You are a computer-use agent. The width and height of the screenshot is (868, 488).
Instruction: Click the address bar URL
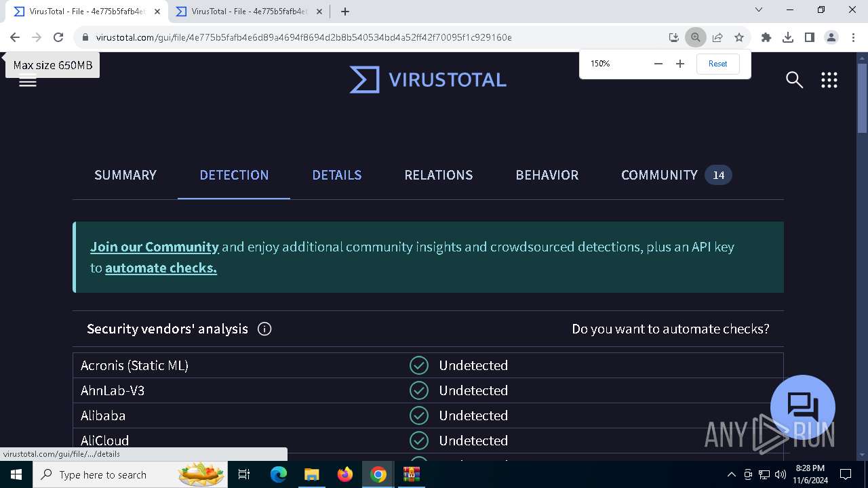click(x=304, y=37)
